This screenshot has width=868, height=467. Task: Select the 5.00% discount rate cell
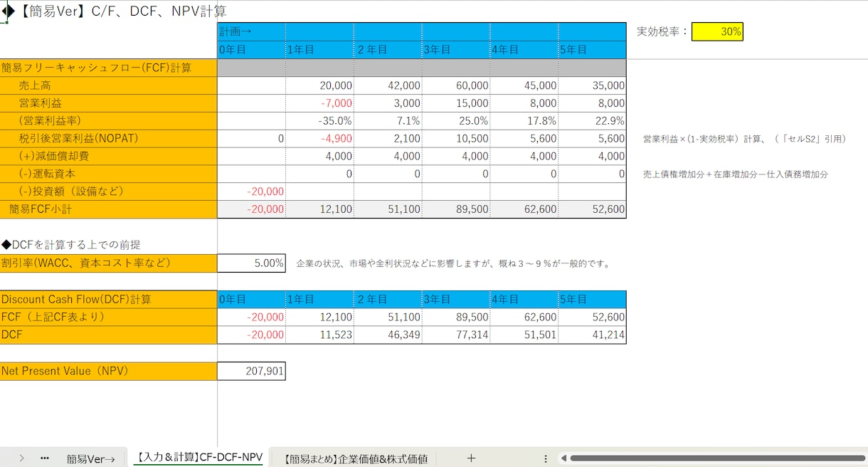coord(251,263)
